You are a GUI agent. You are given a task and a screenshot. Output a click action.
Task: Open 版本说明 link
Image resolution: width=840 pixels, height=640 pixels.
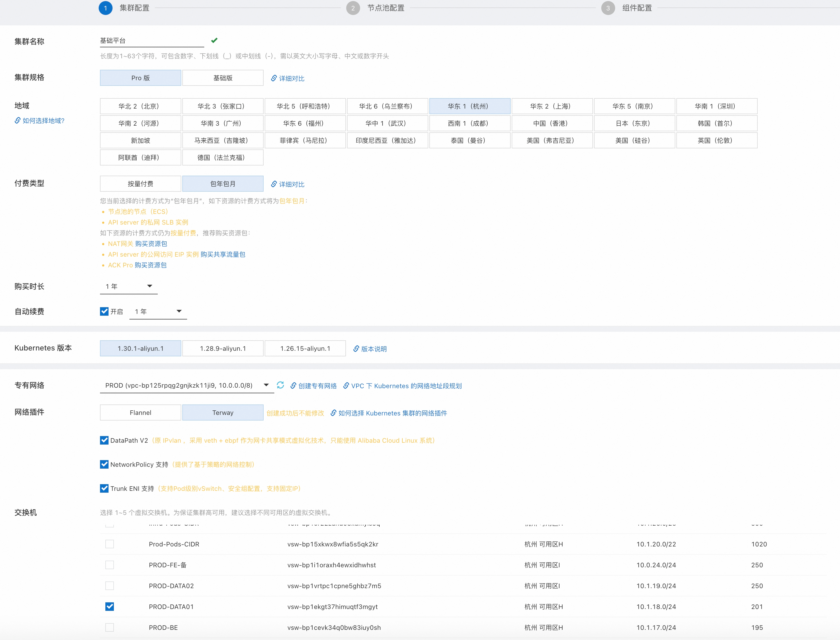370,349
